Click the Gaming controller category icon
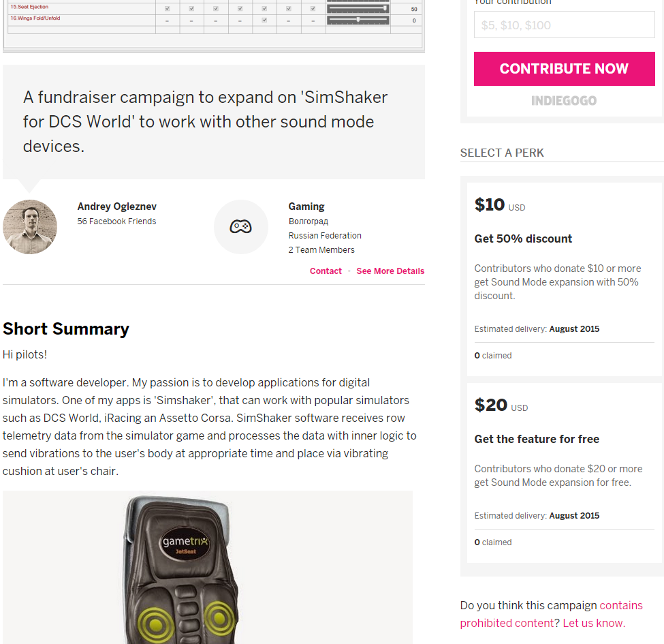This screenshot has width=664, height=644. click(x=240, y=226)
